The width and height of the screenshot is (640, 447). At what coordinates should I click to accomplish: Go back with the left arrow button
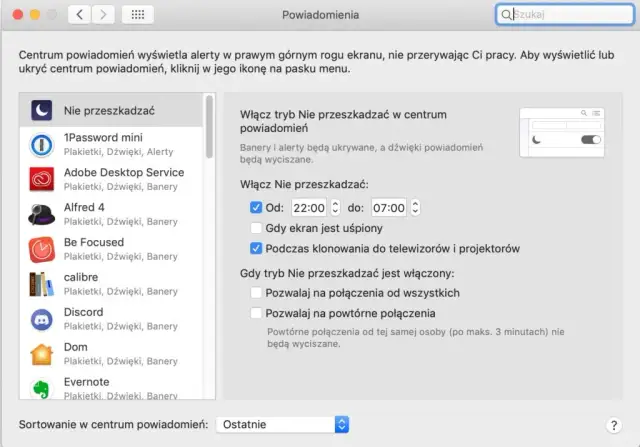(x=79, y=15)
